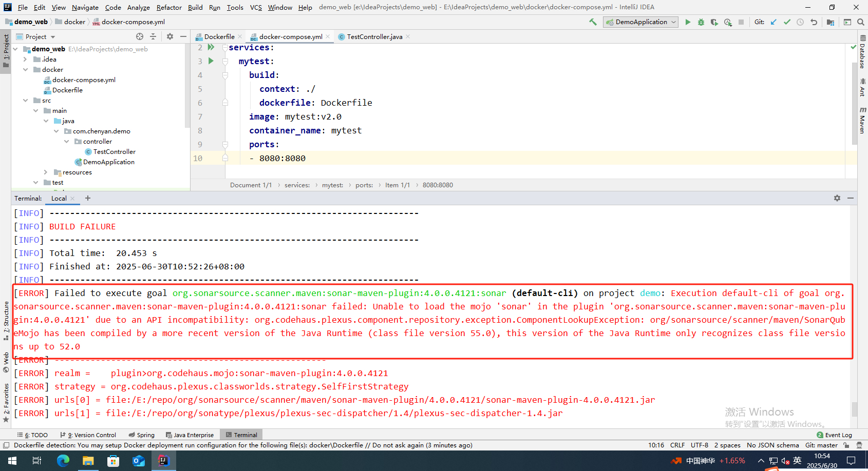Open the Project Structure icon
This screenshot has height=471, width=868.
pos(831,22)
